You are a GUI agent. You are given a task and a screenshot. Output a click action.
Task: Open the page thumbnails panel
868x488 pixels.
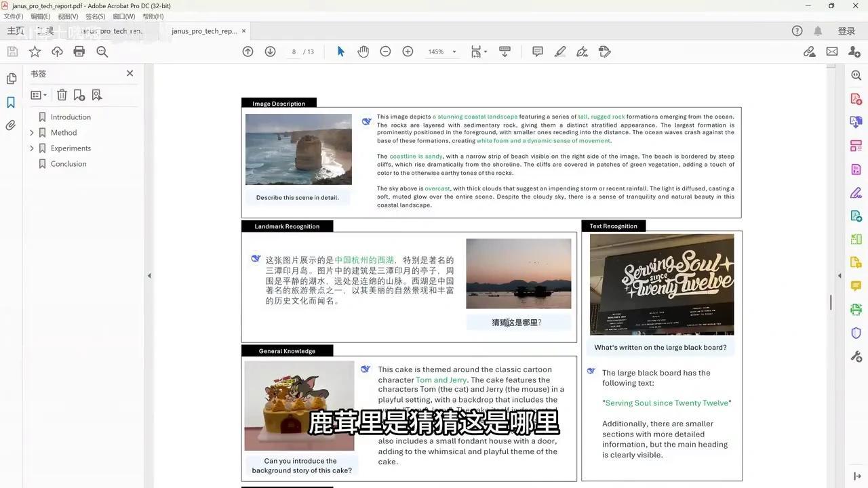[x=11, y=78]
